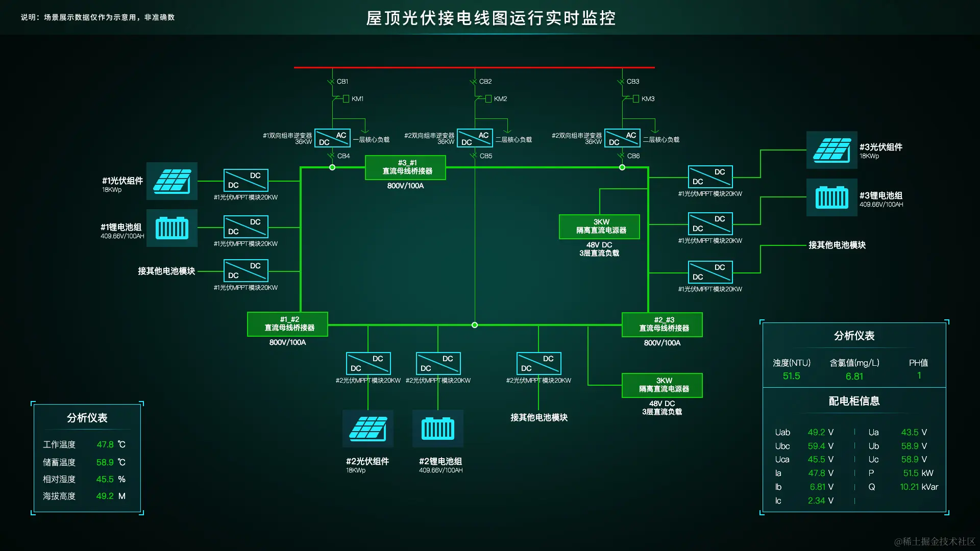This screenshot has width=980, height=551.
Task: Open the #1双向组串逆变器 36KW AC/DC inverter icon
Action: [x=332, y=138]
